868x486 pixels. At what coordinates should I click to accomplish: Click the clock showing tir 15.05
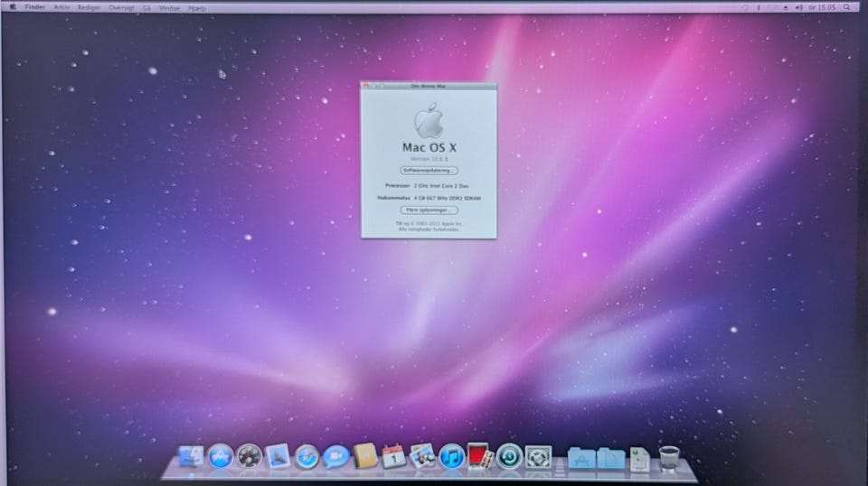(822, 7)
